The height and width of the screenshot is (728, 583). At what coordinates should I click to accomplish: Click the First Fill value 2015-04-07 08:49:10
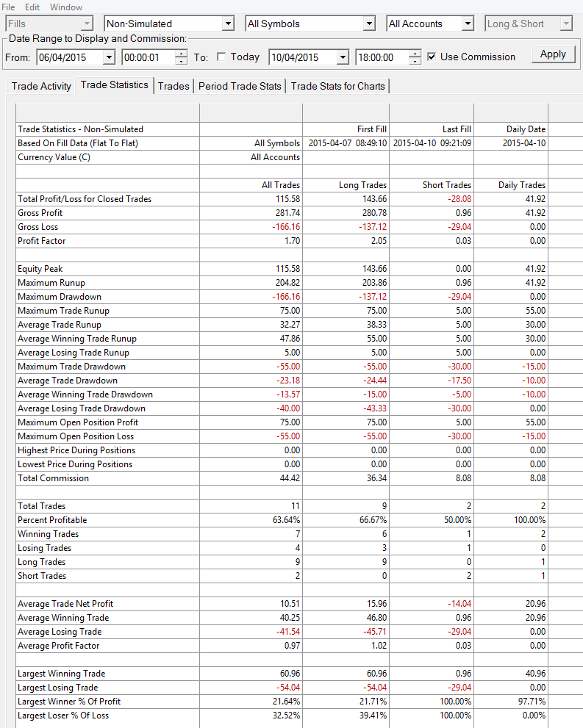pos(348,143)
